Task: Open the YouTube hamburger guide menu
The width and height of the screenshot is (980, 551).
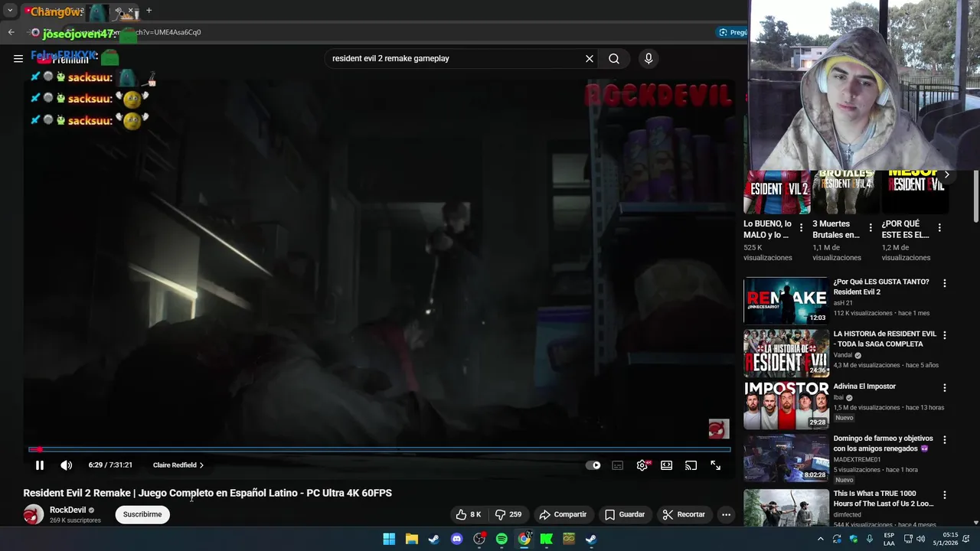Action: (18, 58)
